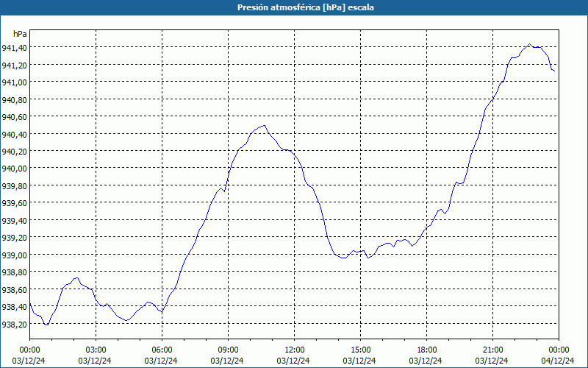Pick the 940,40 pressure scale label
The width and height of the screenshot is (588, 368).
[x=14, y=134]
